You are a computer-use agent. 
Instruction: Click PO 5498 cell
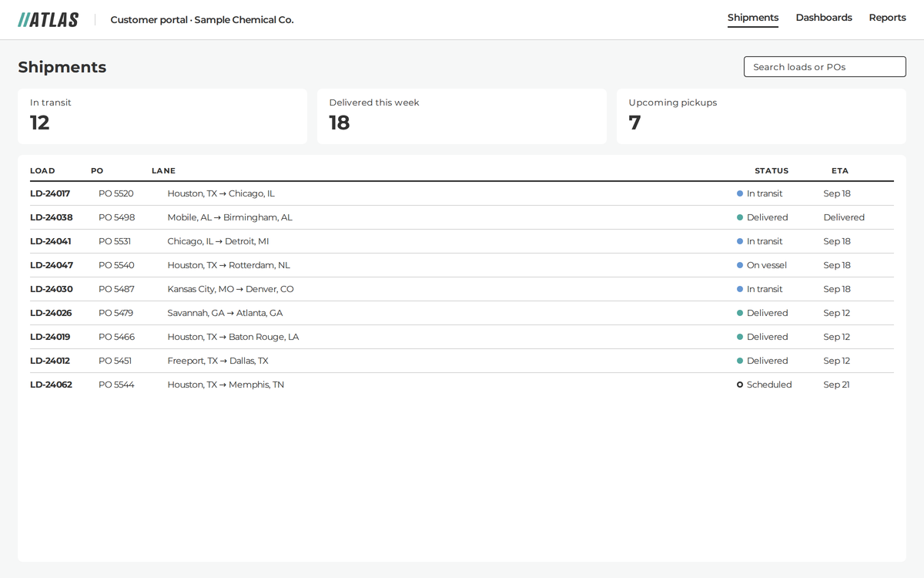pos(117,217)
